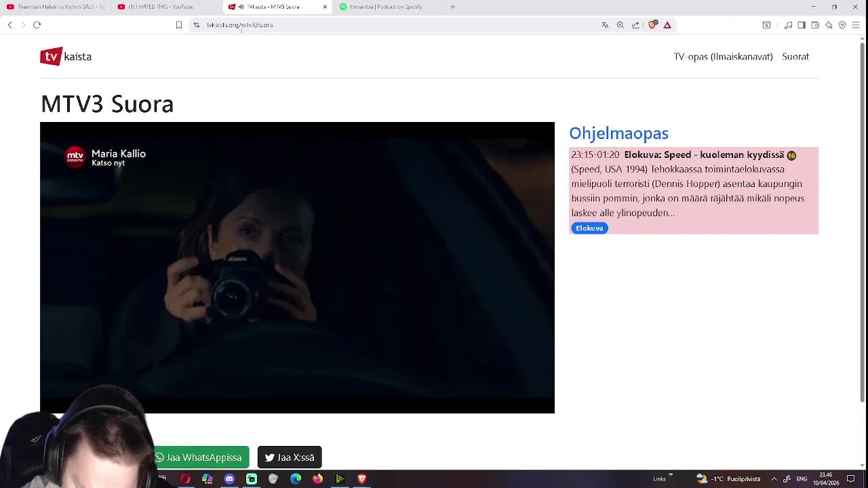
Task: Share via Jaa X:ssä button
Action: pos(290,457)
